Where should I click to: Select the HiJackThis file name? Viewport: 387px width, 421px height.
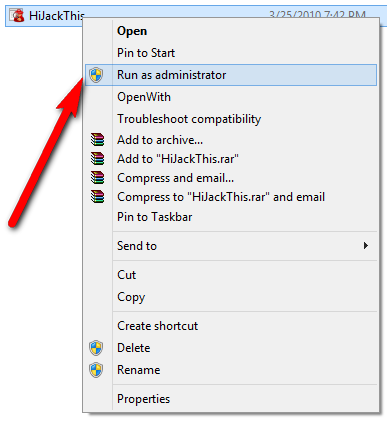57,15
